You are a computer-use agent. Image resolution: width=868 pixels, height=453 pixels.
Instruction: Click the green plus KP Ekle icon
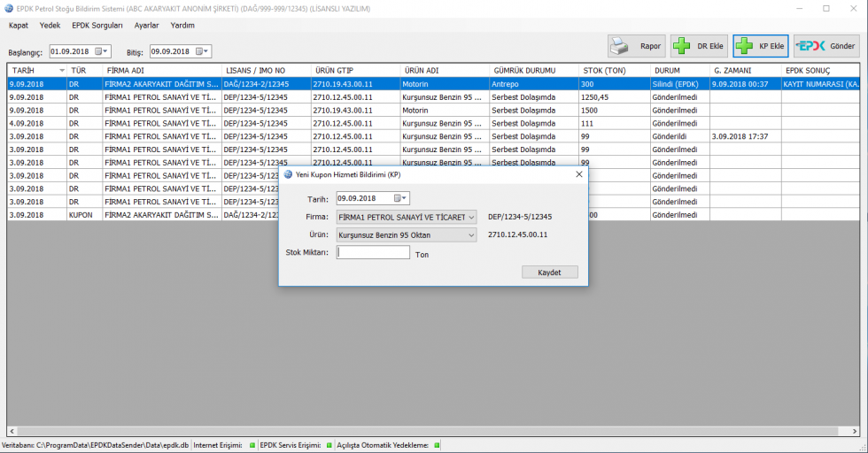click(x=746, y=46)
